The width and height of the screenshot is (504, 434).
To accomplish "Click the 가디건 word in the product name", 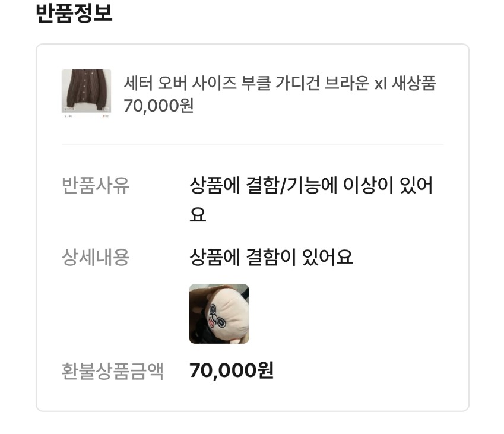I will point(297,83).
